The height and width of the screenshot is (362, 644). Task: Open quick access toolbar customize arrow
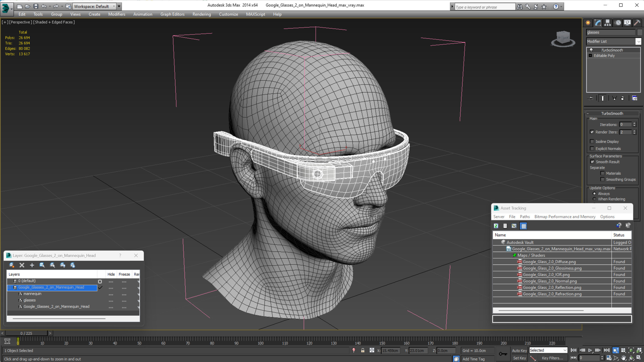[x=119, y=6]
